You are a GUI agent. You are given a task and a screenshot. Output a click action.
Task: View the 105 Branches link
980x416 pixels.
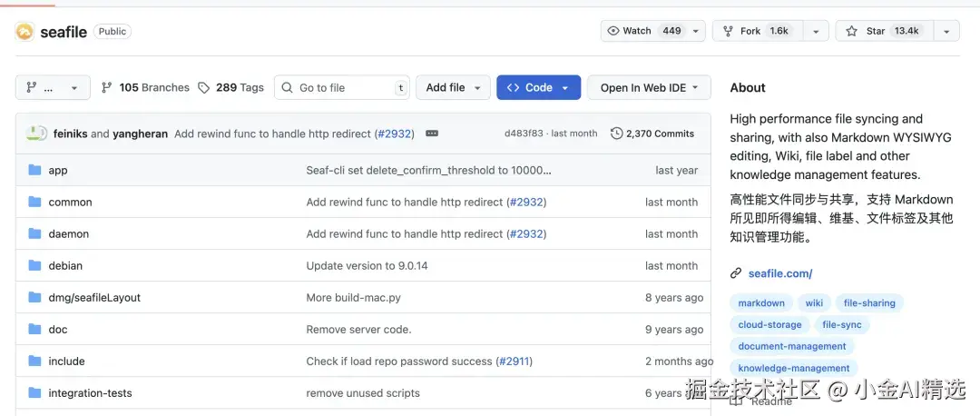[145, 87]
